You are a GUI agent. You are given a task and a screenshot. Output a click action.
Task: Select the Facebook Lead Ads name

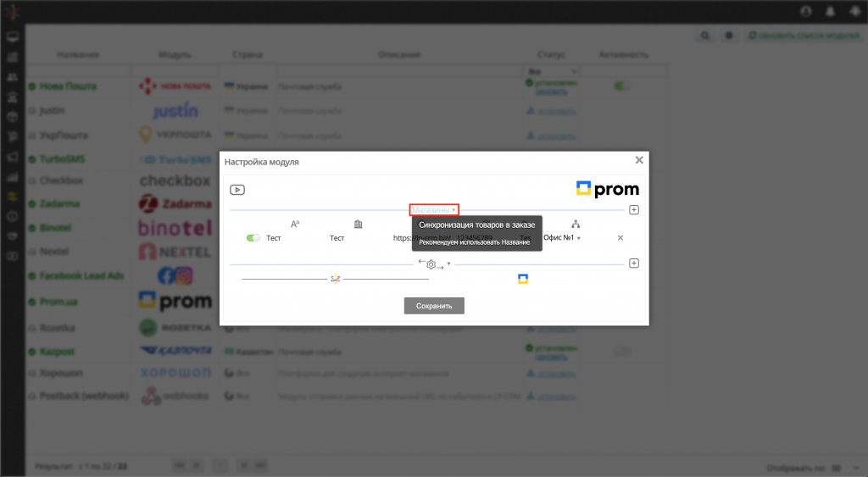pos(81,275)
